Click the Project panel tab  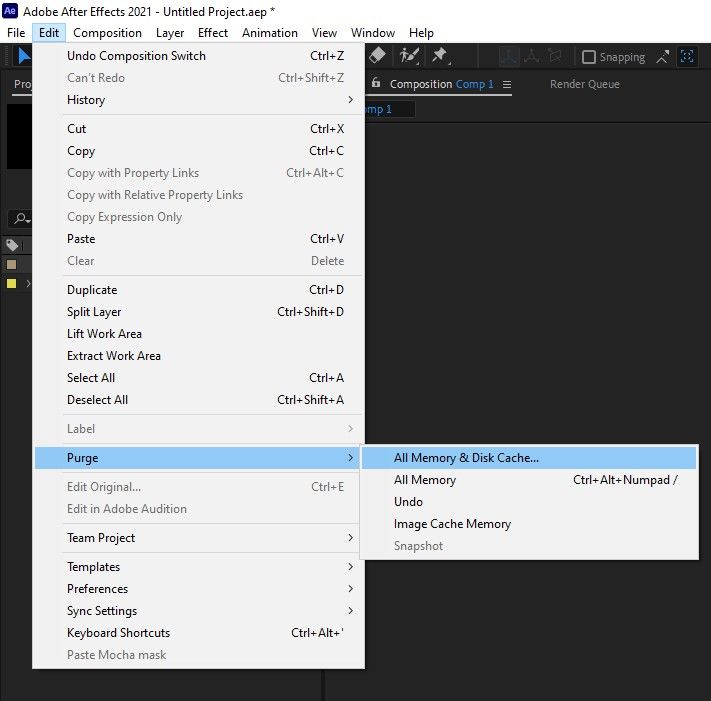[x=22, y=84]
